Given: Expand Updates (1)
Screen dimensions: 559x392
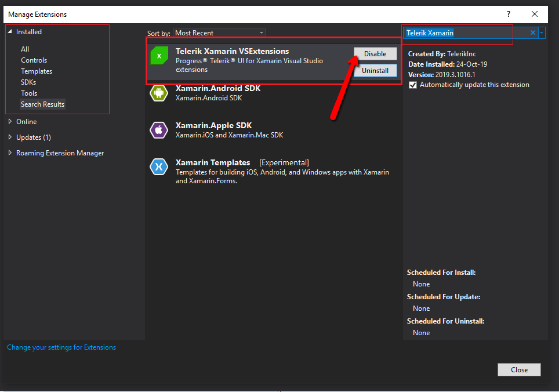Looking at the screenshot, I should (10, 137).
